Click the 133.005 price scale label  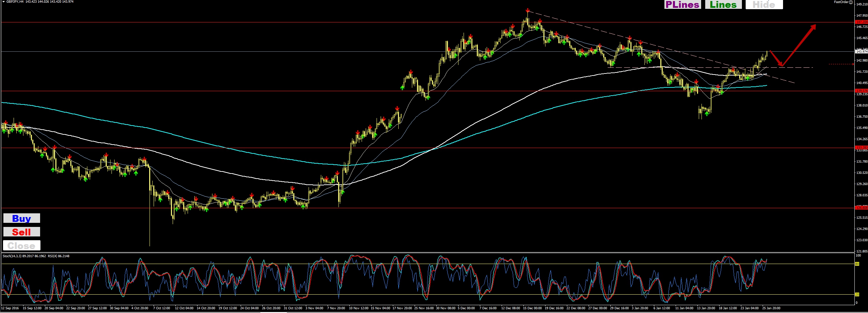coord(862,150)
